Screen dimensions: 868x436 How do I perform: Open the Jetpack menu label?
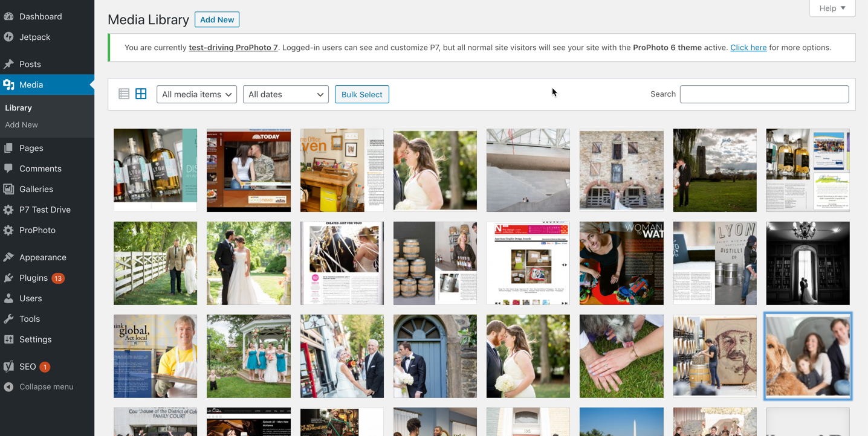coord(35,37)
